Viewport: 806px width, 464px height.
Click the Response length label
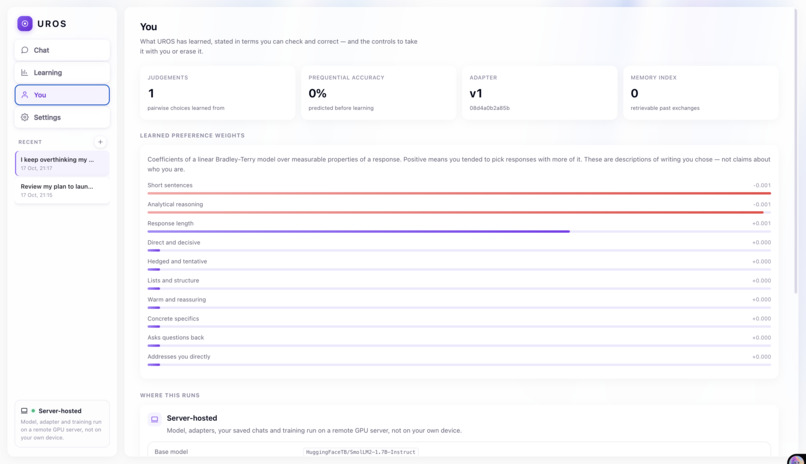pos(171,224)
